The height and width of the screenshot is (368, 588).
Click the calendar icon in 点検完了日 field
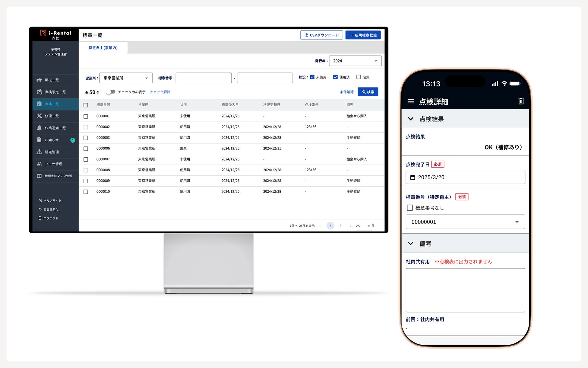pyautogui.click(x=413, y=178)
